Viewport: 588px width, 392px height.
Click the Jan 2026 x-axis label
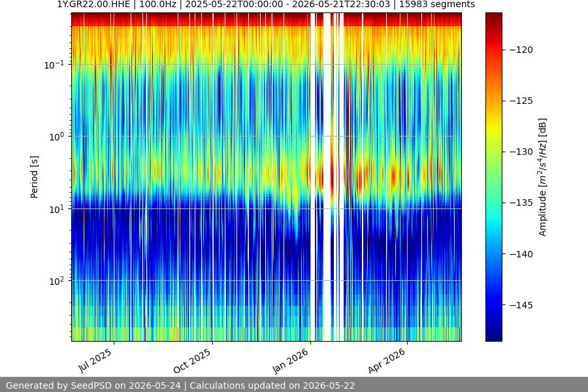coord(290,361)
